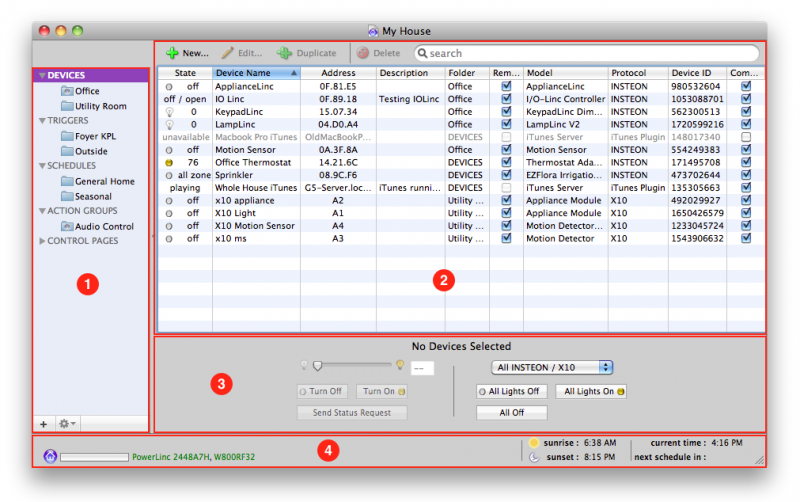Collapse the TRIGGERS section
This screenshot has width=800, height=502.
42,121
